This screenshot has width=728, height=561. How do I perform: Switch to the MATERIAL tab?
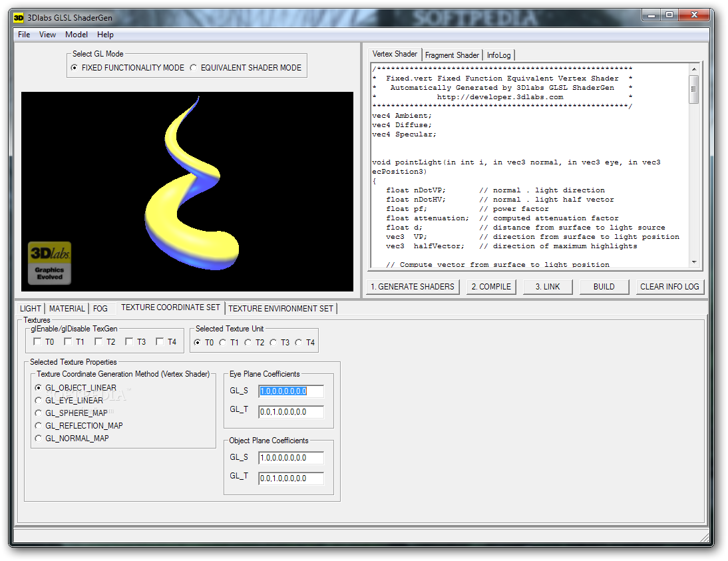tap(67, 308)
